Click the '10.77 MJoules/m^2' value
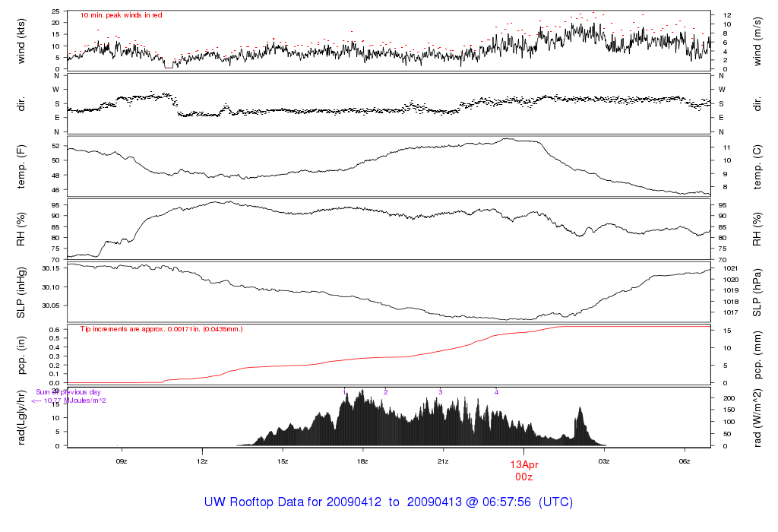 tap(75, 401)
